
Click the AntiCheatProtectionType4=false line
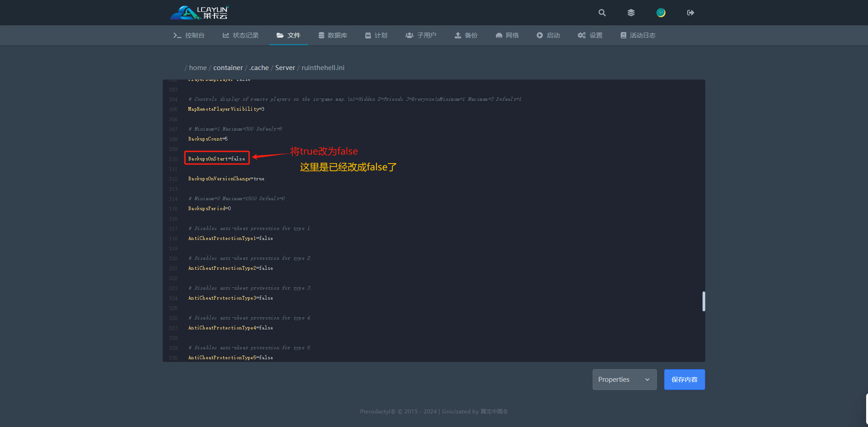(x=231, y=328)
